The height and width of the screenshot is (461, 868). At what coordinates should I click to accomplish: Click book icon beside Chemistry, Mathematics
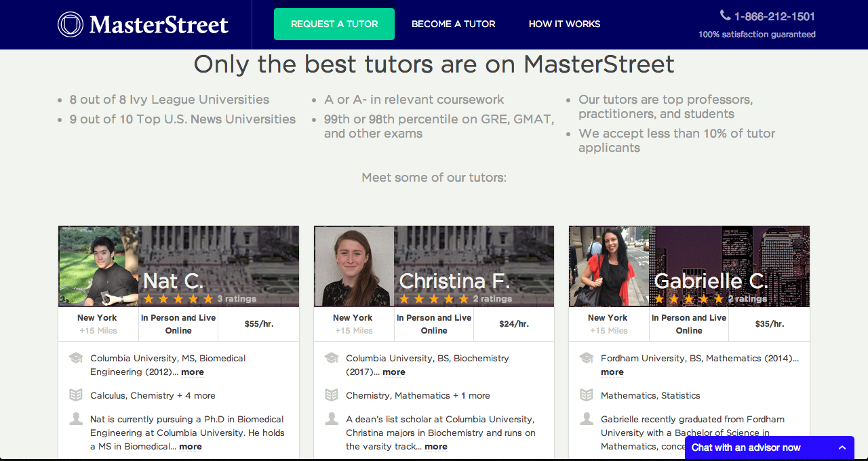point(332,395)
